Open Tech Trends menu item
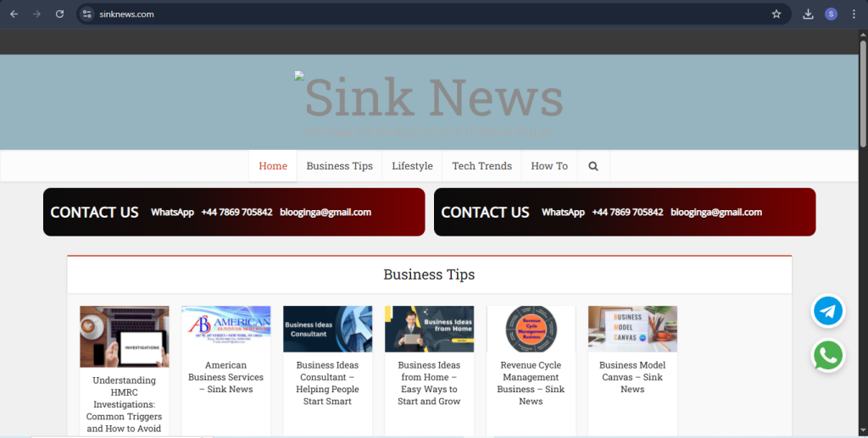 (x=481, y=166)
